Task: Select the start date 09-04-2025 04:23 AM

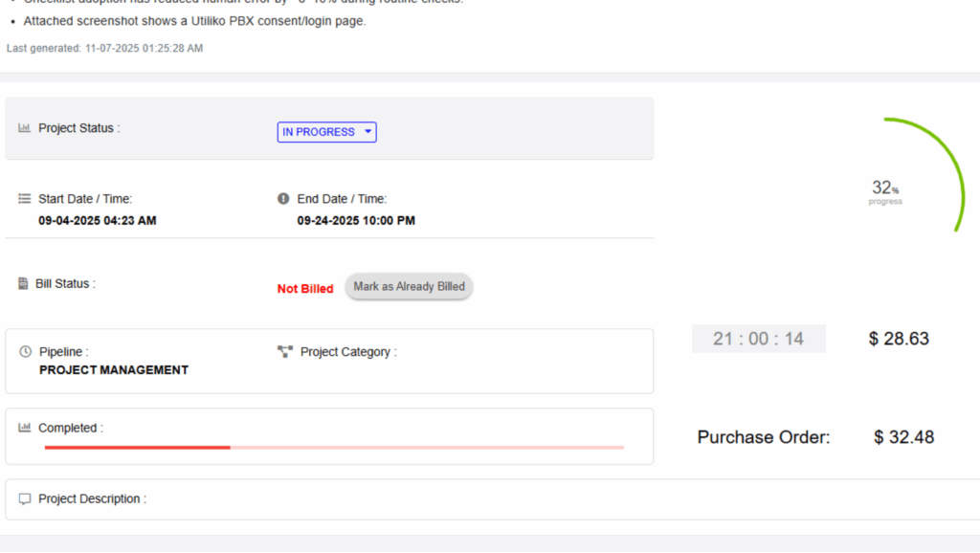Action: (x=98, y=221)
